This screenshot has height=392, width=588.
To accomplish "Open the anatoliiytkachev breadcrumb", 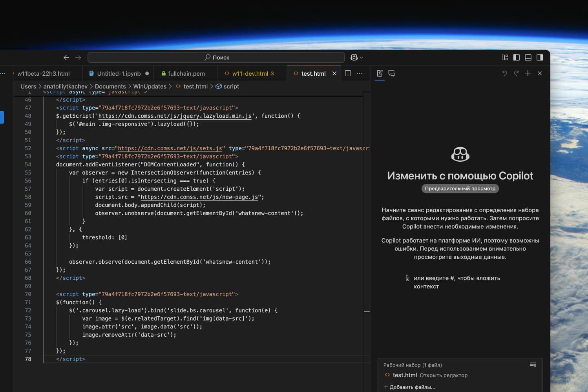I will (66, 86).
